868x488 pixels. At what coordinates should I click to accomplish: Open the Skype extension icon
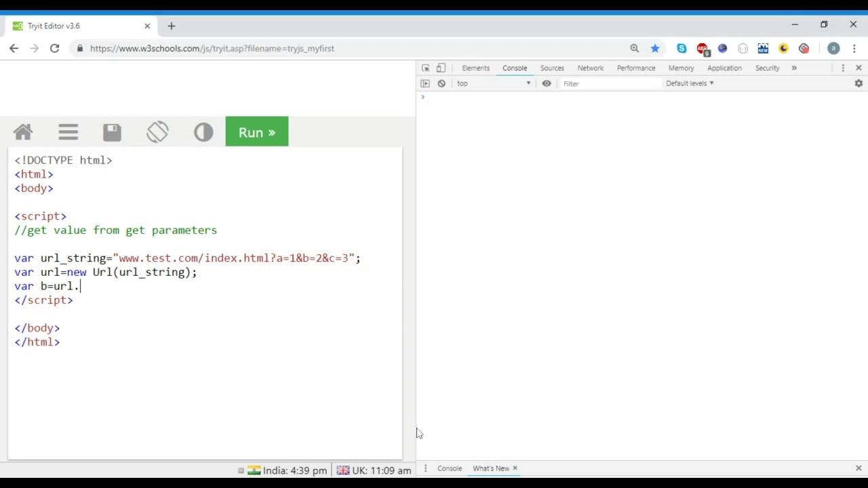coord(682,48)
